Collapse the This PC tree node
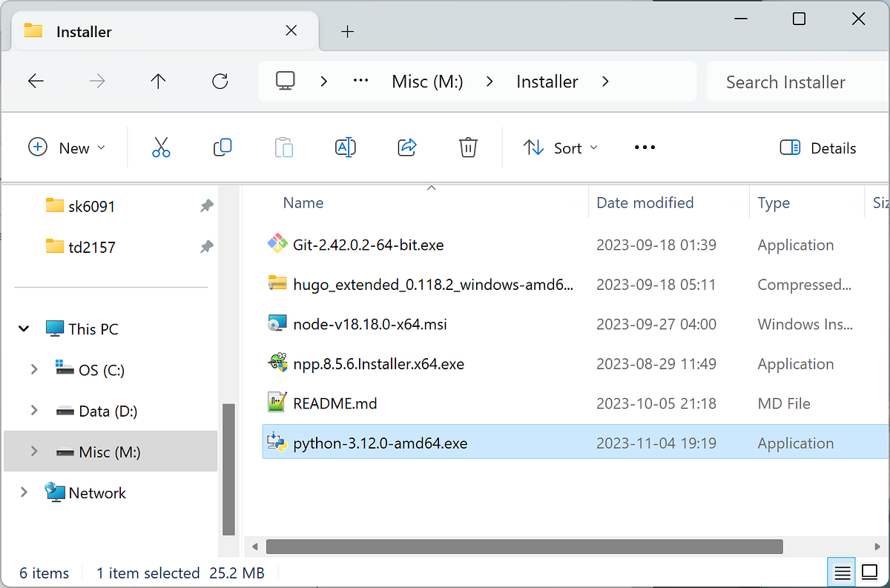 click(23, 328)
